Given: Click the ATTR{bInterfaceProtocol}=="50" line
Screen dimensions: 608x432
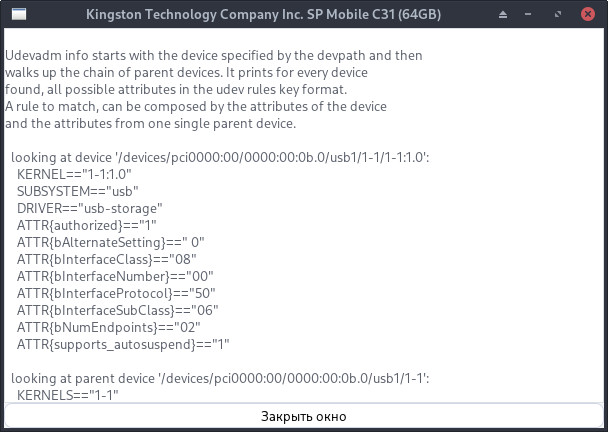Looking at the screenshot, I should click(116, 293).
